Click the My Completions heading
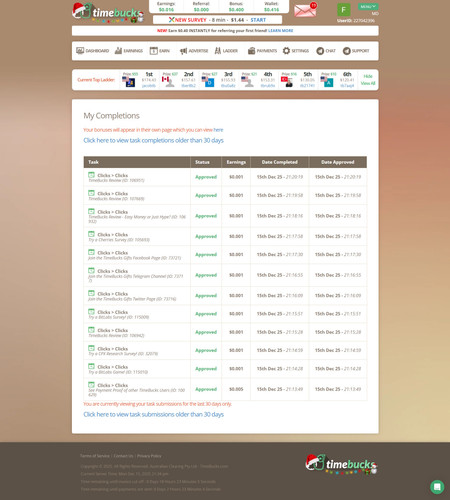Image resolution: width=450 pixels, height=500 pixels. click(111, 116)
